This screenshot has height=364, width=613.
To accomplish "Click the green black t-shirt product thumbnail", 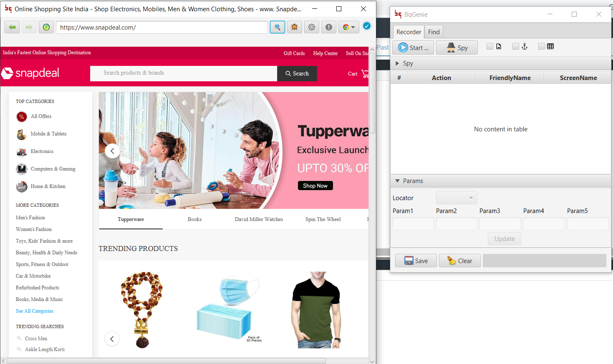I will pos(316,310).
